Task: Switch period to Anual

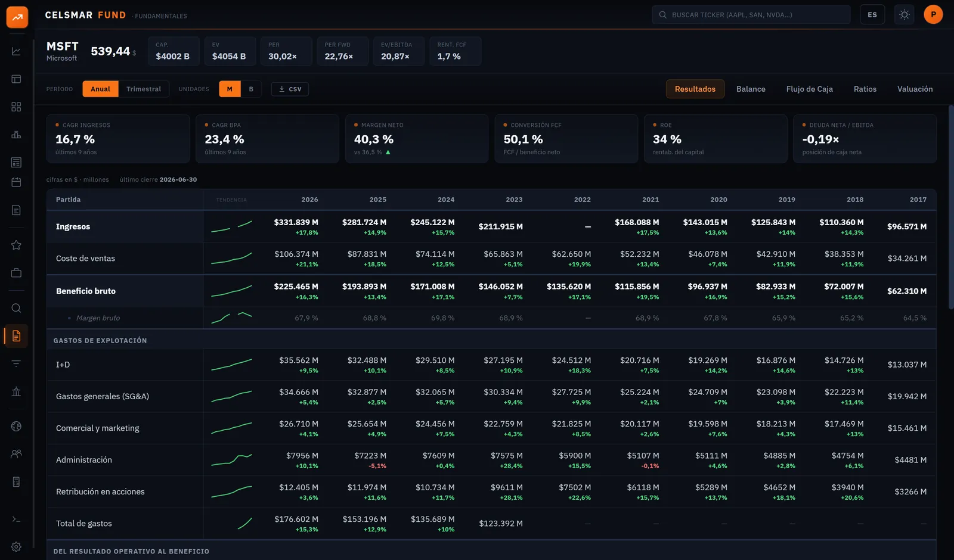Action: [x=100, y=89]
